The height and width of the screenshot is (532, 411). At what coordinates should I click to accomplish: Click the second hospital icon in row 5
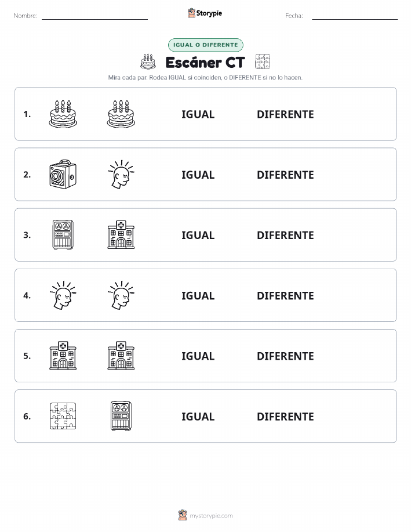pyautogui.click(x=121, y=356)
